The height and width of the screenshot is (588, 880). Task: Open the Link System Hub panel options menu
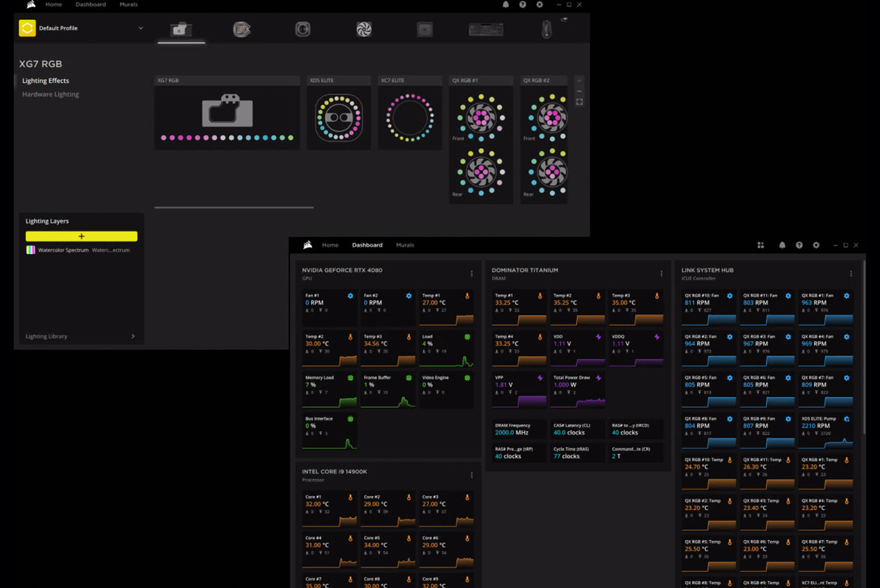[x=851, y=274]
